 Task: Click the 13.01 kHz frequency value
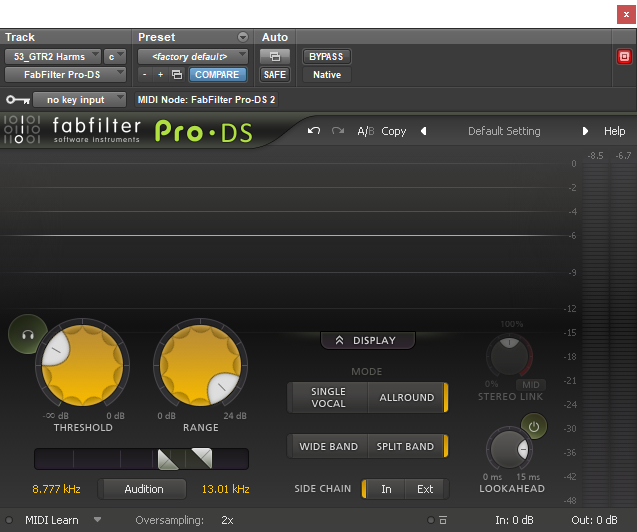click(x=225, y=489)
